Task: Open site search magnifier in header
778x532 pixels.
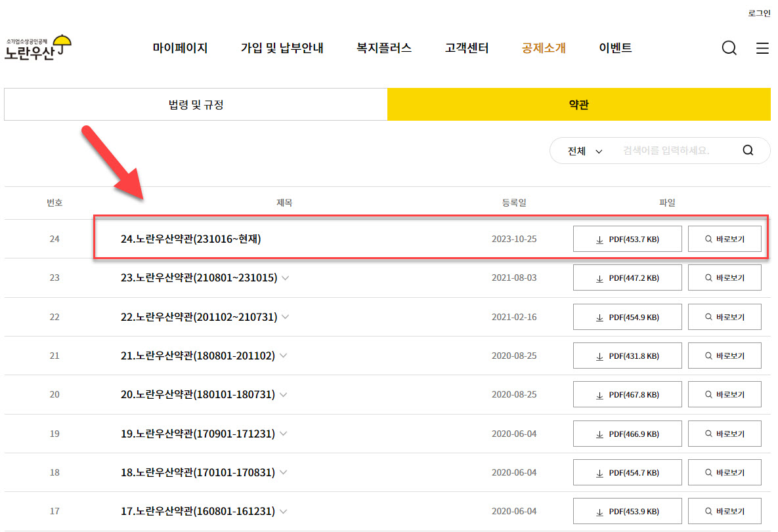Action: (x=729, y=48)
